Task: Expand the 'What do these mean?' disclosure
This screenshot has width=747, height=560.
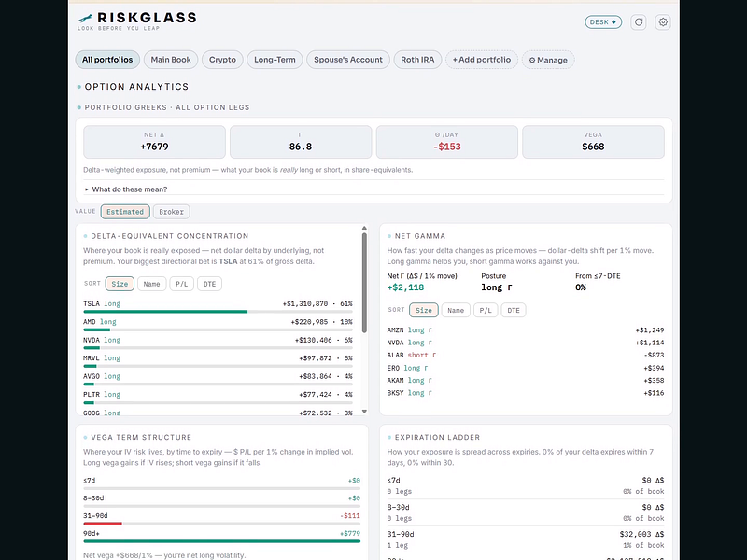Action: 129,189
